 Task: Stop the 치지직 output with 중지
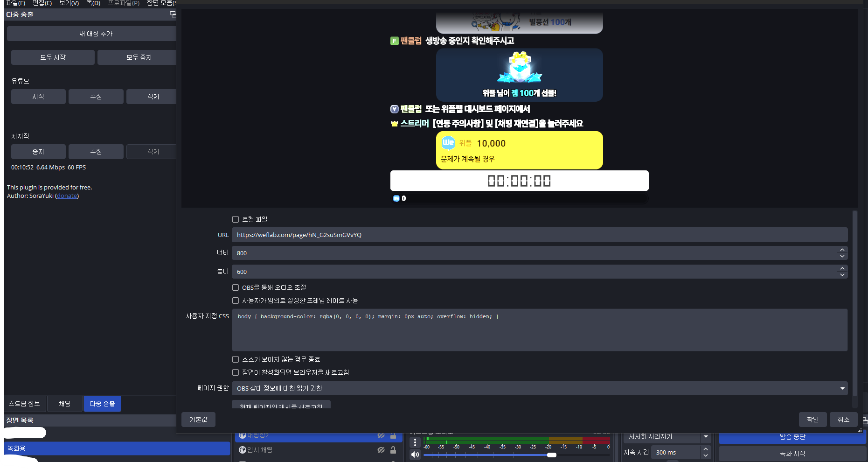38,152
